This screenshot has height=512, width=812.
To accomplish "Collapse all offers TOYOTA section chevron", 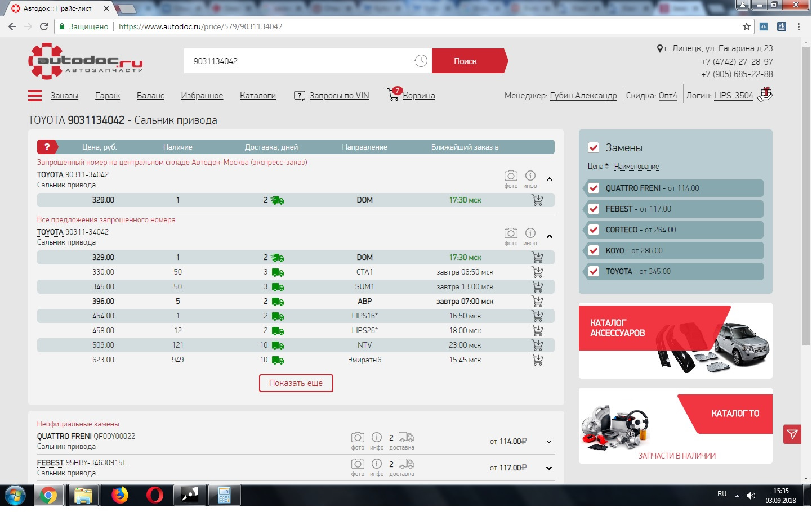I will pos(550,236).
